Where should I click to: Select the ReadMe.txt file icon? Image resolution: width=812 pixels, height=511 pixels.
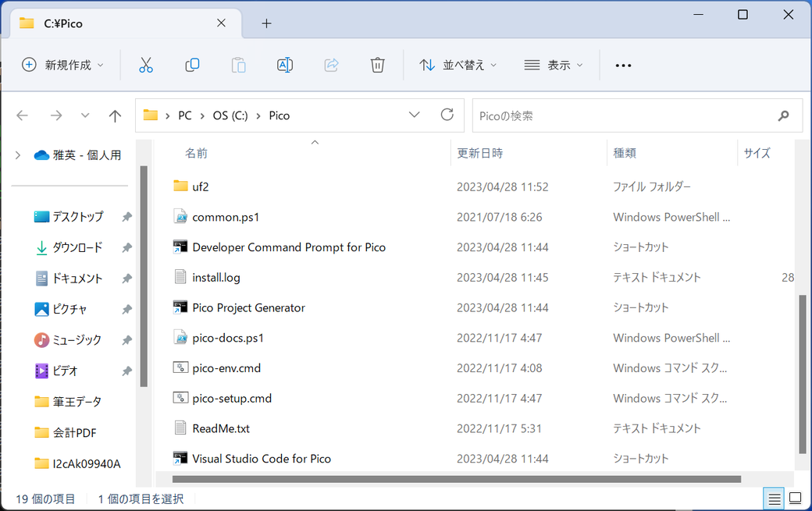tap(180, 428)
